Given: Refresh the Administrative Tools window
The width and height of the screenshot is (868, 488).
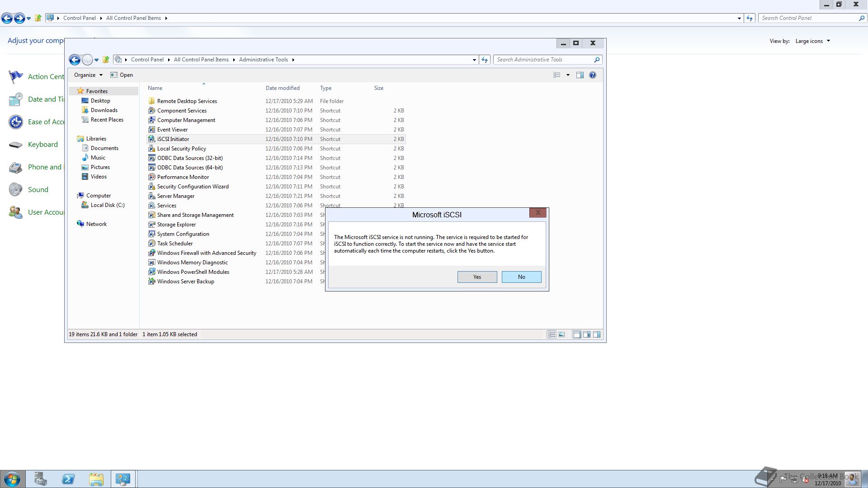Looking at the screenshot, I should pos(485,60).
